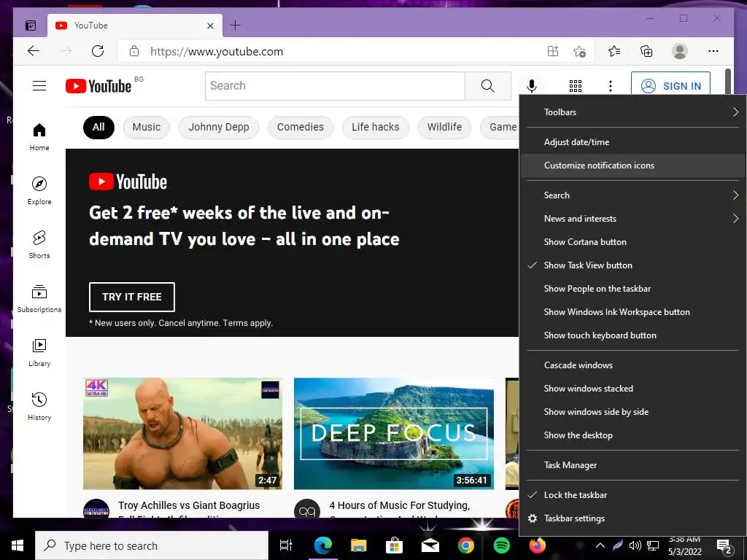Select Adjust date/time menu entry

pyautogui.click(x=632, y=142)
